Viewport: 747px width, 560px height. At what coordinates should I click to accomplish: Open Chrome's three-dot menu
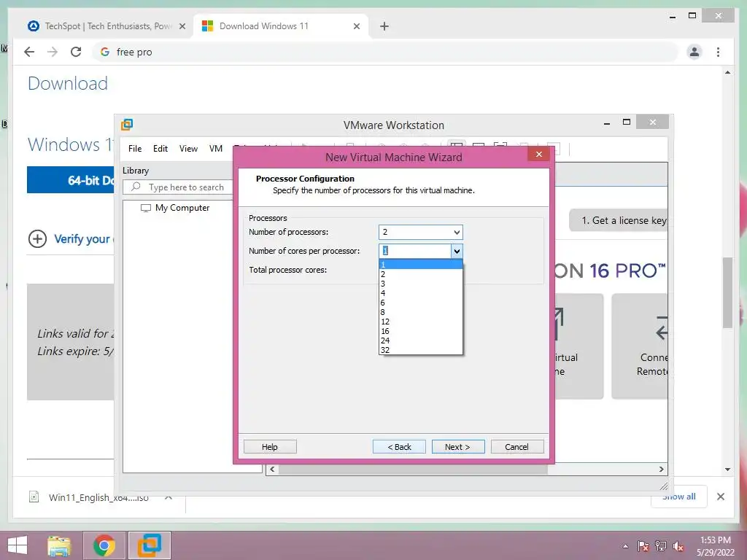(718, 52)
